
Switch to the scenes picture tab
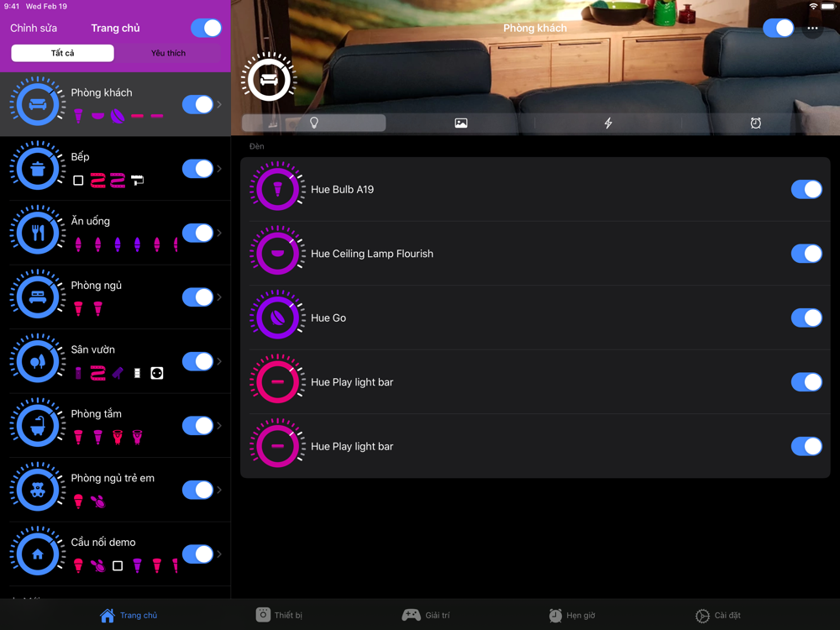[x=460, y=123]
